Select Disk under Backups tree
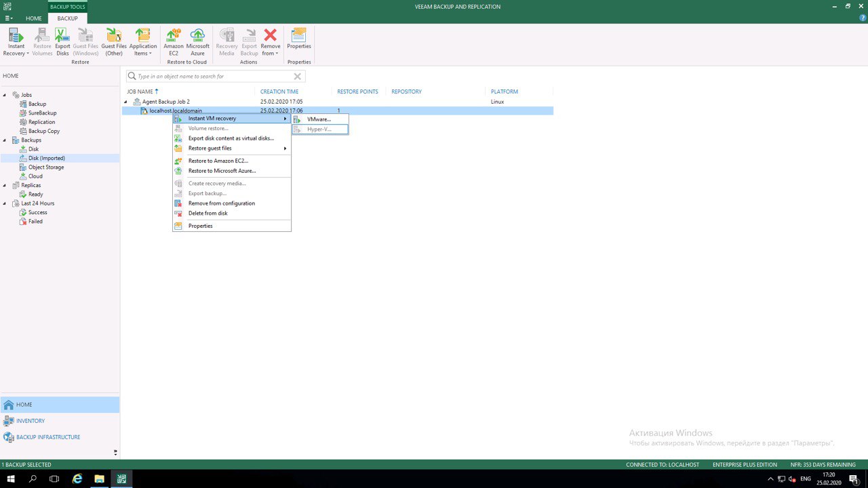The image size is (868, 488). pos(33,149)
